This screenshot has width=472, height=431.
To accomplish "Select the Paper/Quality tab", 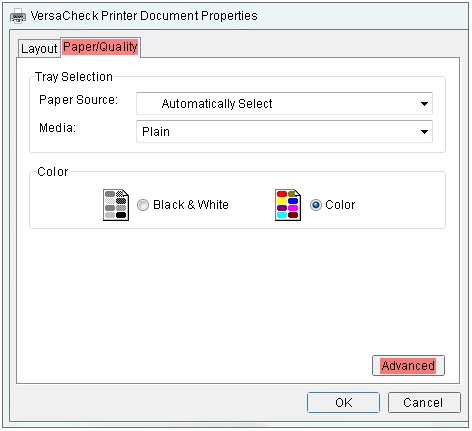I will [x=100, y=47].
